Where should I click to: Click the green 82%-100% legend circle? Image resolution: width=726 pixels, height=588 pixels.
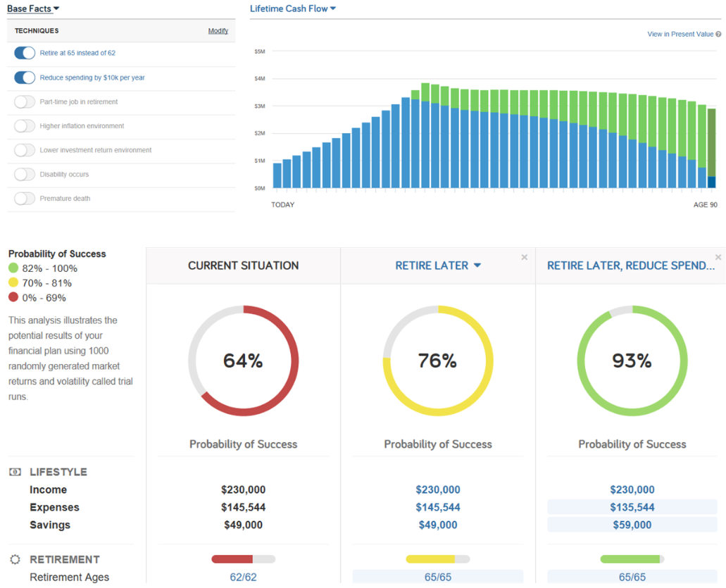13,268
